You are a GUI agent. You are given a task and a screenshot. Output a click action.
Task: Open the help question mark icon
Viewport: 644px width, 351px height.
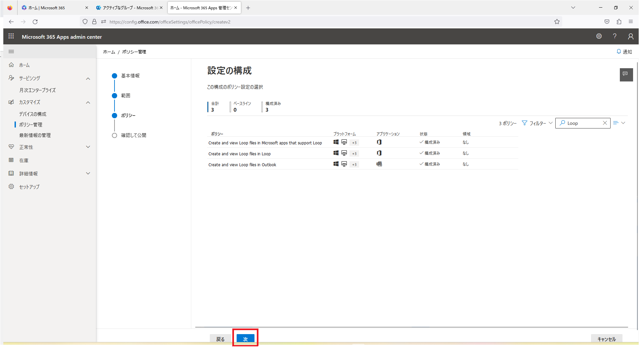pos(615,36)
